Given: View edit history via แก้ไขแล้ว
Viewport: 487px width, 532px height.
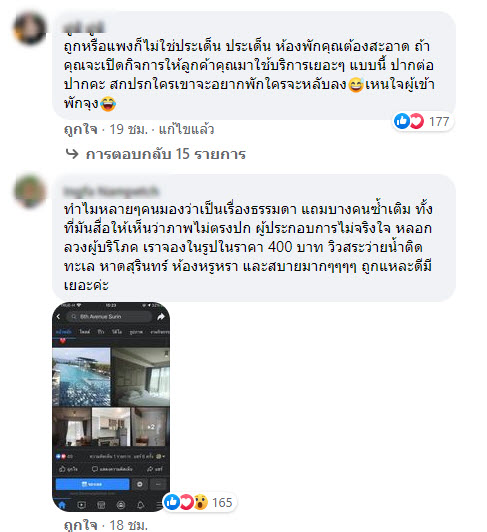Looking at the screenshot, I should point(186,130).
